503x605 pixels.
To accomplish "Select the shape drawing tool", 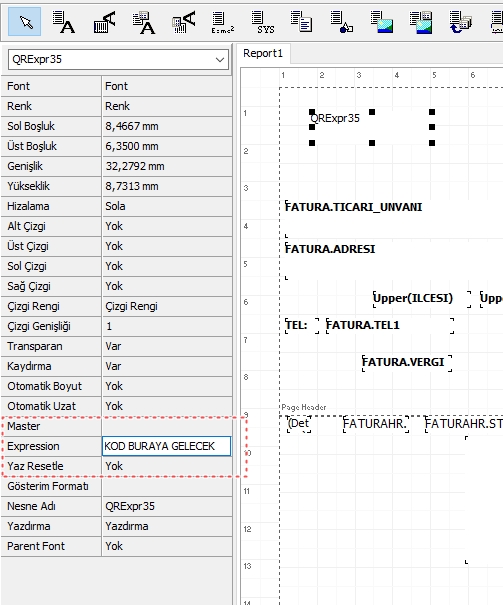I will [x=341, y=22].
